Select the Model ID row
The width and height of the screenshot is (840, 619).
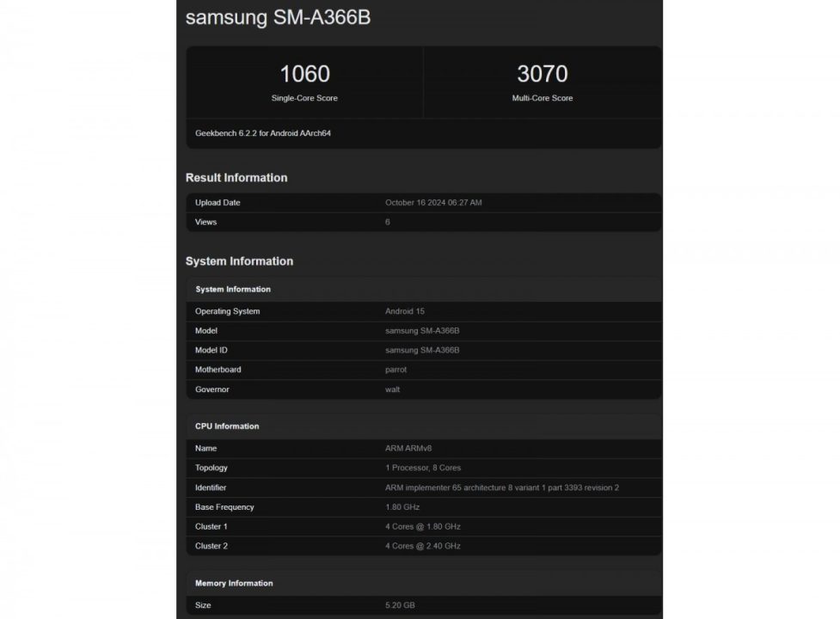423,350
